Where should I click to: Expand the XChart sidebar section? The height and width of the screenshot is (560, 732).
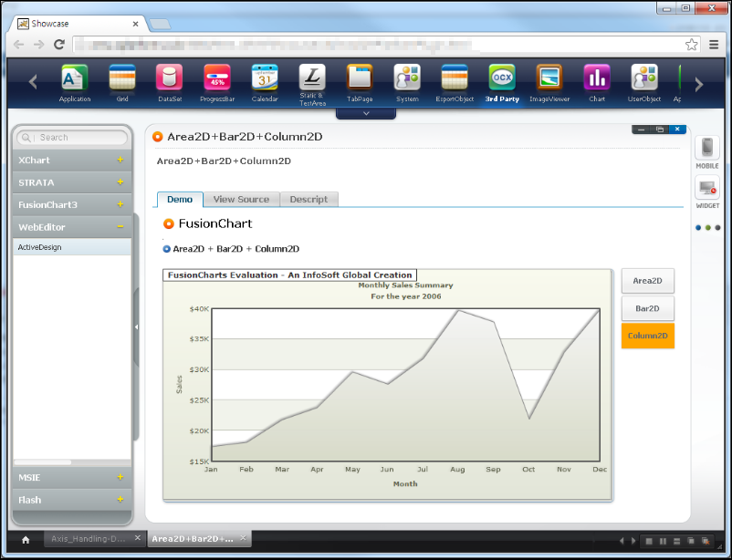click(120, 160)
